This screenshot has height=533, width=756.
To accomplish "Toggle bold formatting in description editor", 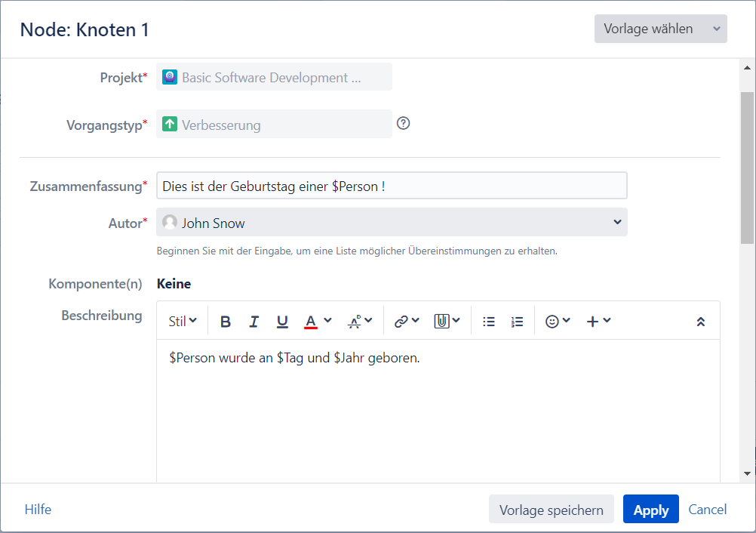I will point(226,322).
